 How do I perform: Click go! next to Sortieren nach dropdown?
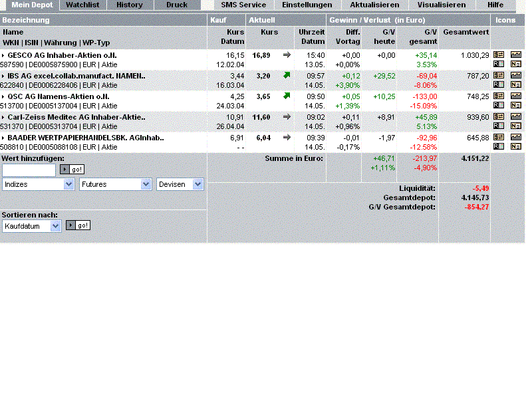[x=78, y=225]
